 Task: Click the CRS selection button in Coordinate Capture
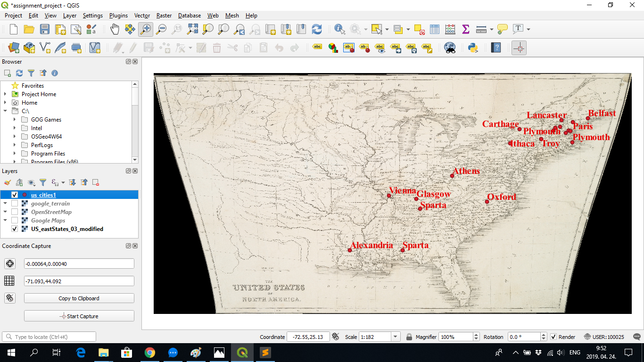(x=9, y=263)
